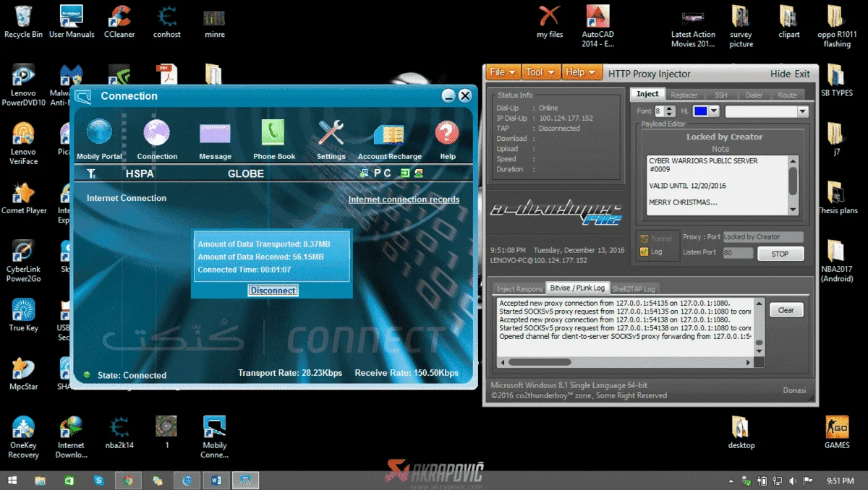
Task: Open Skype from the taskbar
Action: coord(98,480)
